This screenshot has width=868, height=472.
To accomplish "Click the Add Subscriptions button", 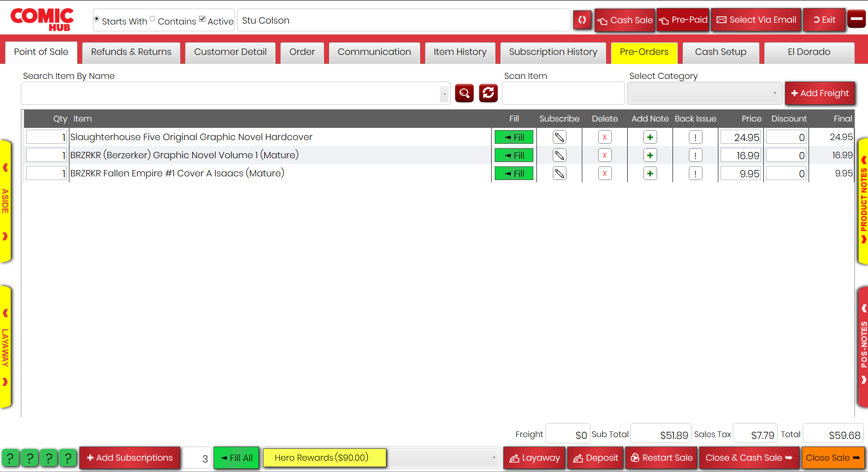I will pyautogui.click(x=130, y=458).
